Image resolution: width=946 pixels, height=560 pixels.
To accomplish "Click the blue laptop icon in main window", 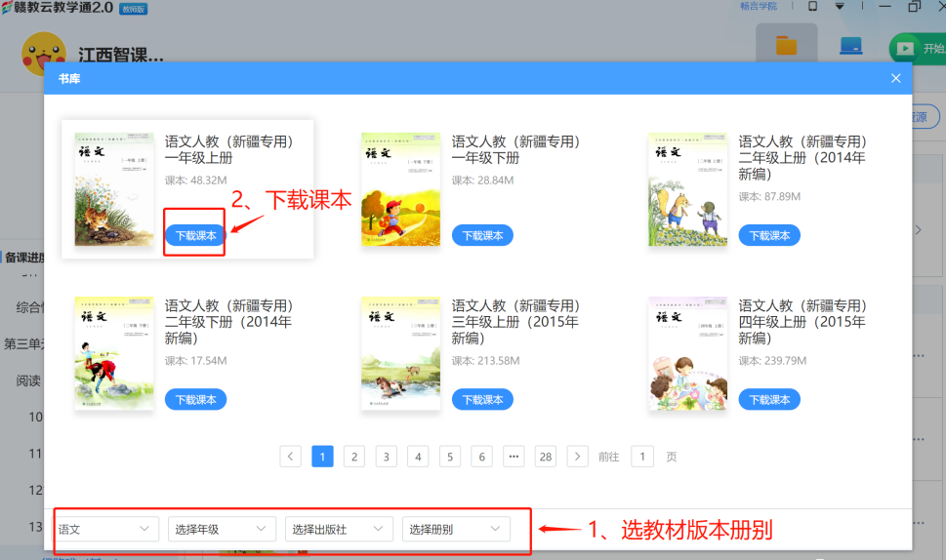I will [x=850, y=46].
